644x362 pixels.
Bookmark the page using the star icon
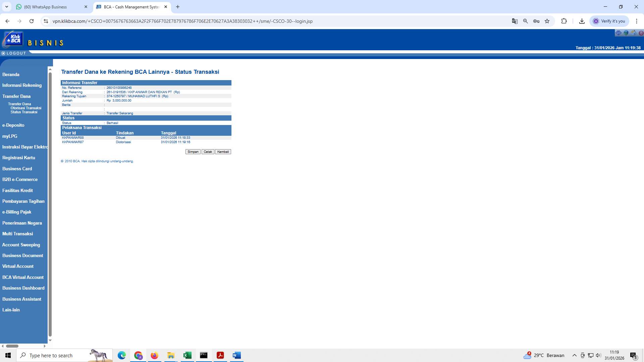[547, 21]
